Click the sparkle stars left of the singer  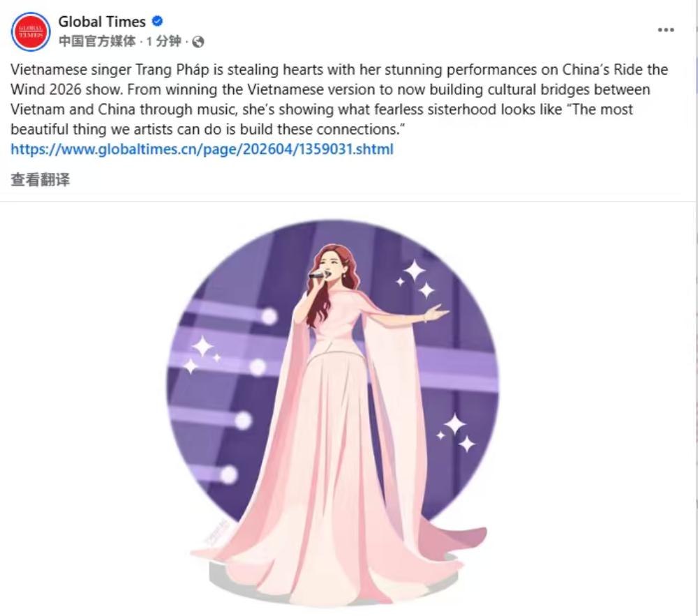point(201,354)
